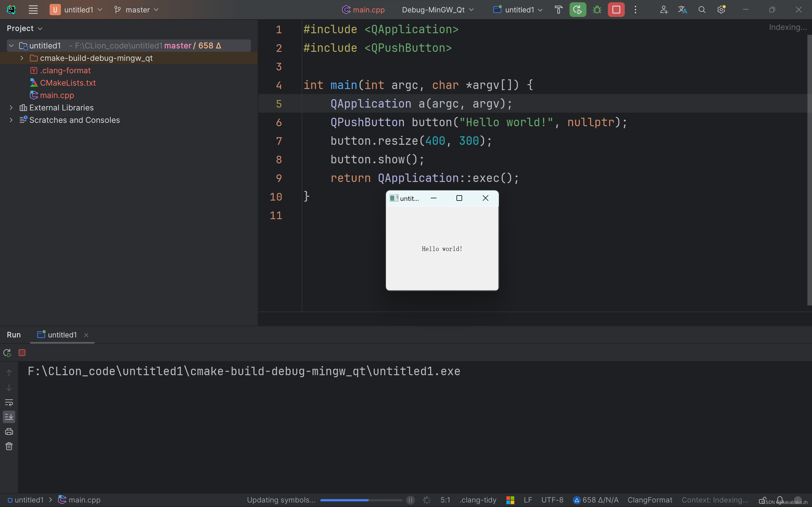Toggle soft-wrap in the Run console
812x507 pixels.
(x=9, y=403)
